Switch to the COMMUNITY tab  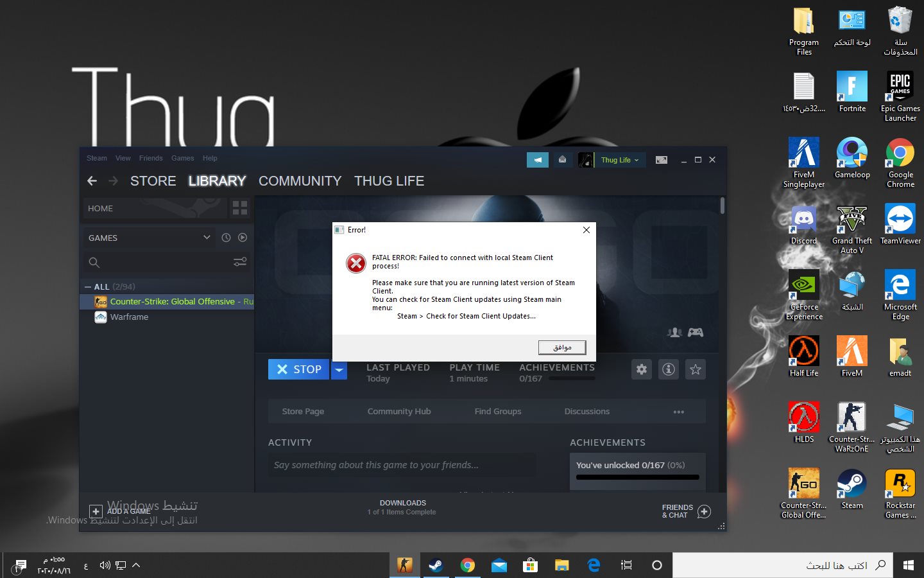tap(300, 180)
